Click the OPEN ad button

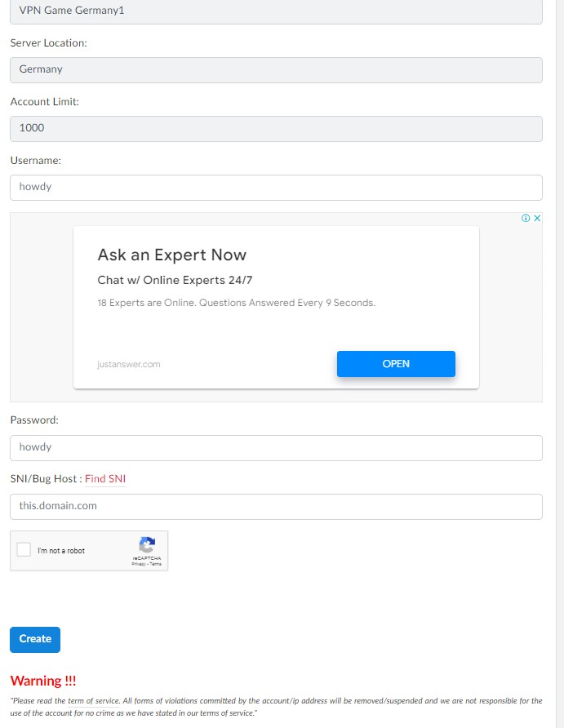pos(396,364)
